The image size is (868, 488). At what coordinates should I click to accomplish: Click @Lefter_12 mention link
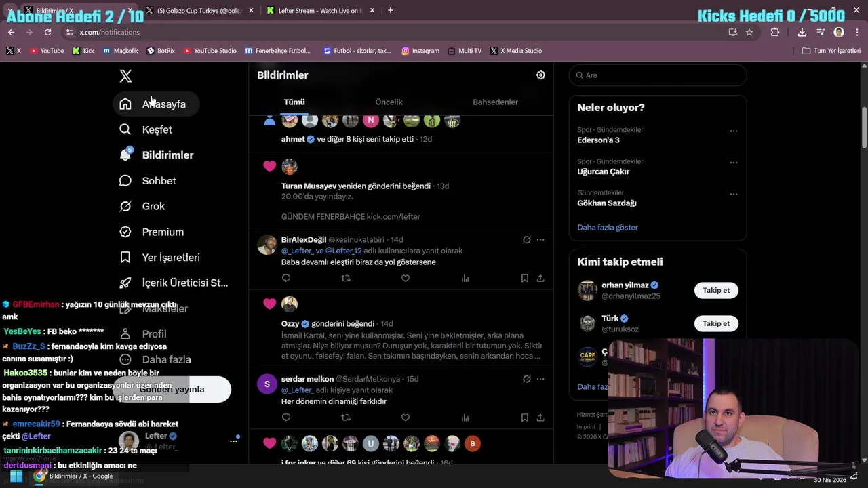coord(343,251)
